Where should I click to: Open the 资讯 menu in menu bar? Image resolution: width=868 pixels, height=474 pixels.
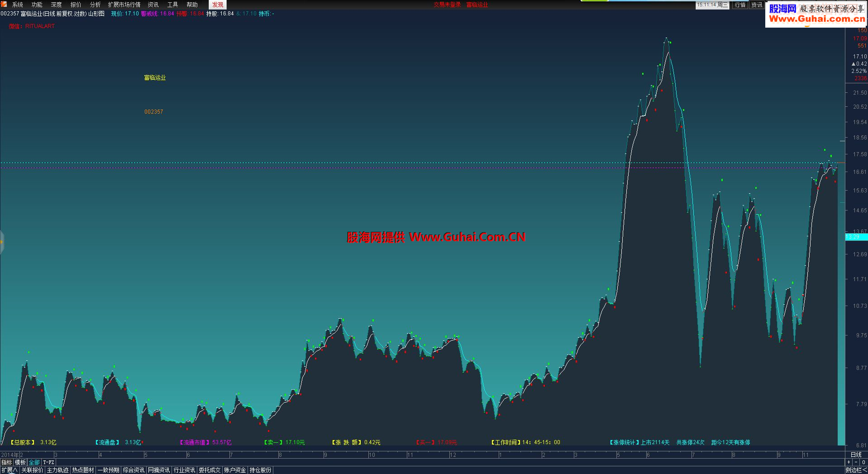(153, 5)
